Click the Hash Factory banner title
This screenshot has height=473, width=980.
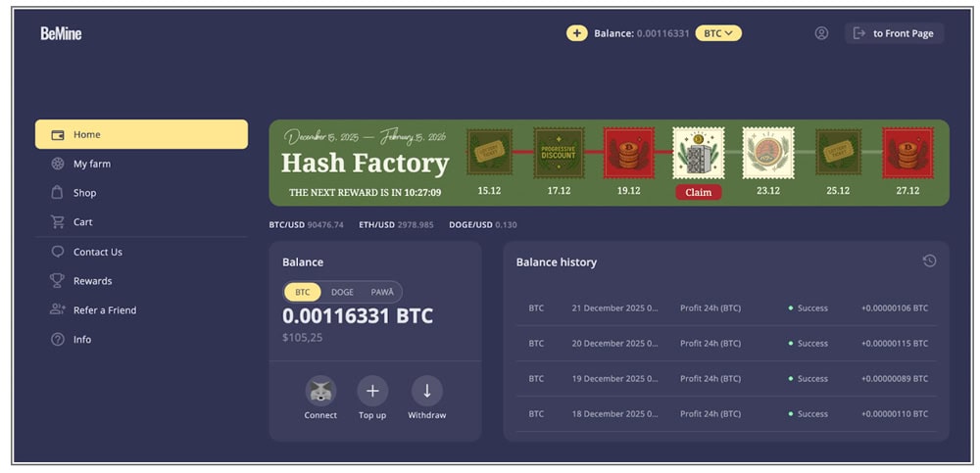click(x=365, y=164)
